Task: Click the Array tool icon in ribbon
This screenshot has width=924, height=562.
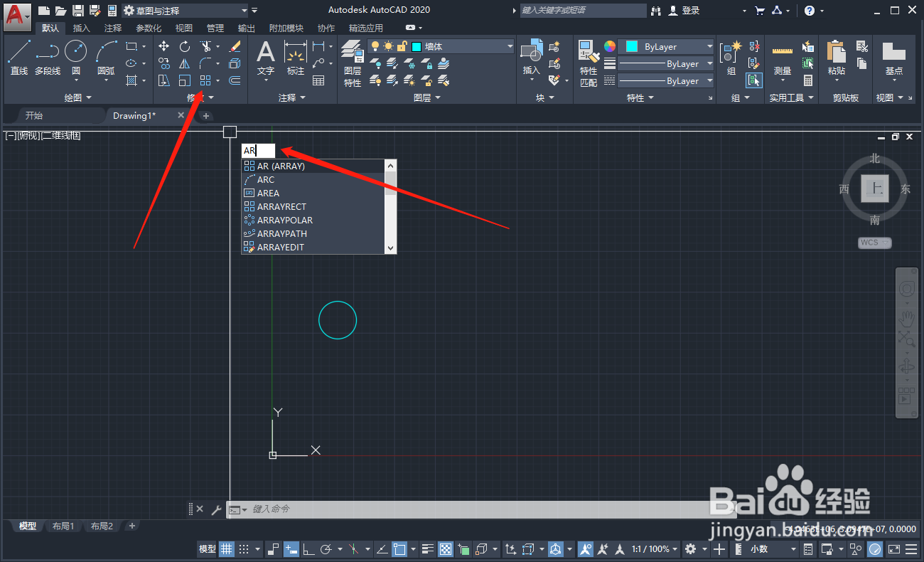Action: tap(205, 80)
